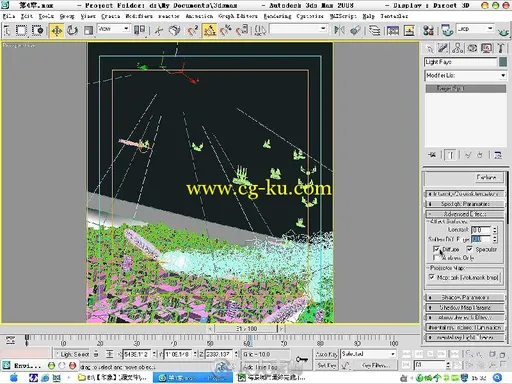
Task: Toggle Show End Result icon under the stack
Action: pos(451,155)
